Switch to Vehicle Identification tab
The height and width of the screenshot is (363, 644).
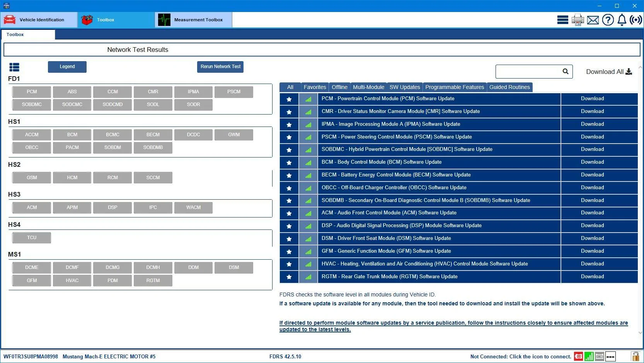pos(39,20)
